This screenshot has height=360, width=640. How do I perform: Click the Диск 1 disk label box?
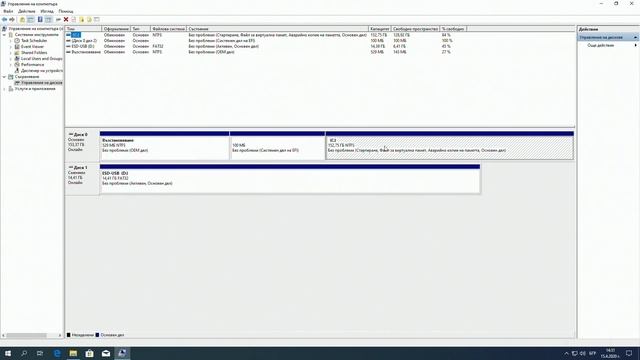tap(82, 179)
